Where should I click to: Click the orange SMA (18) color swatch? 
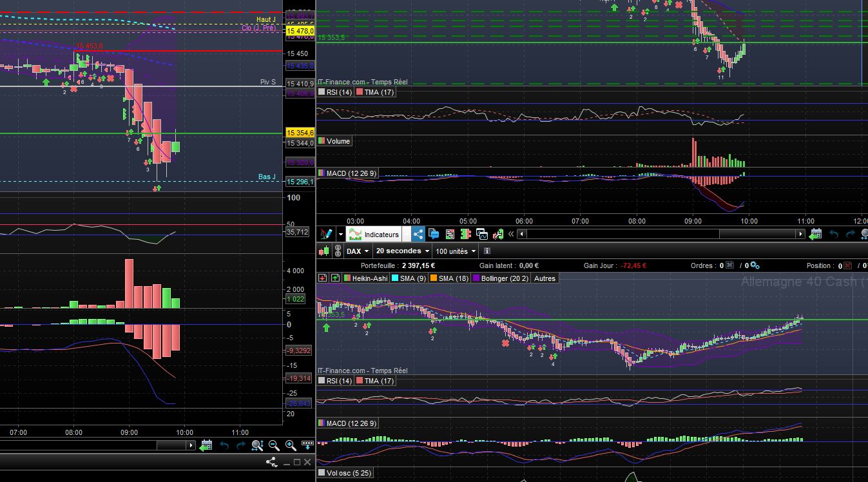[433, 278]
